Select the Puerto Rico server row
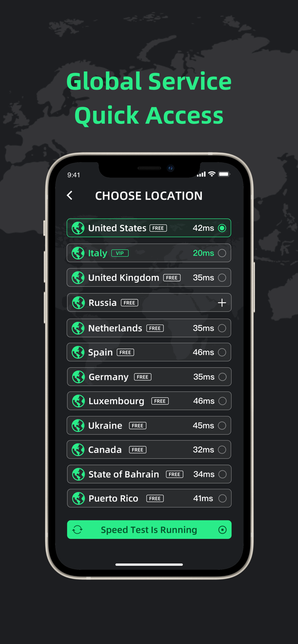 [x=149, y=498]
